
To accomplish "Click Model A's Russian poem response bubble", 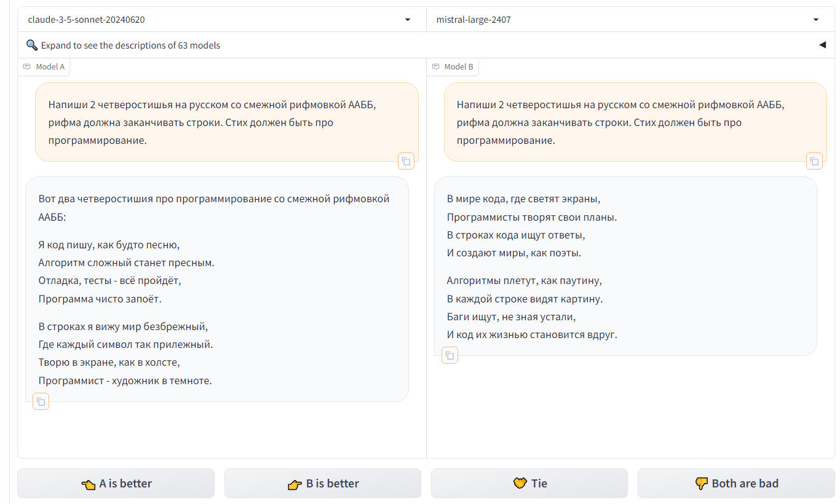I will tap(217, 289).
